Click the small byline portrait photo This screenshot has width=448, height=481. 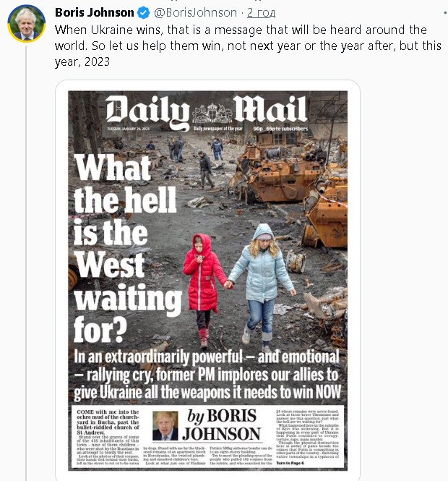165,426
